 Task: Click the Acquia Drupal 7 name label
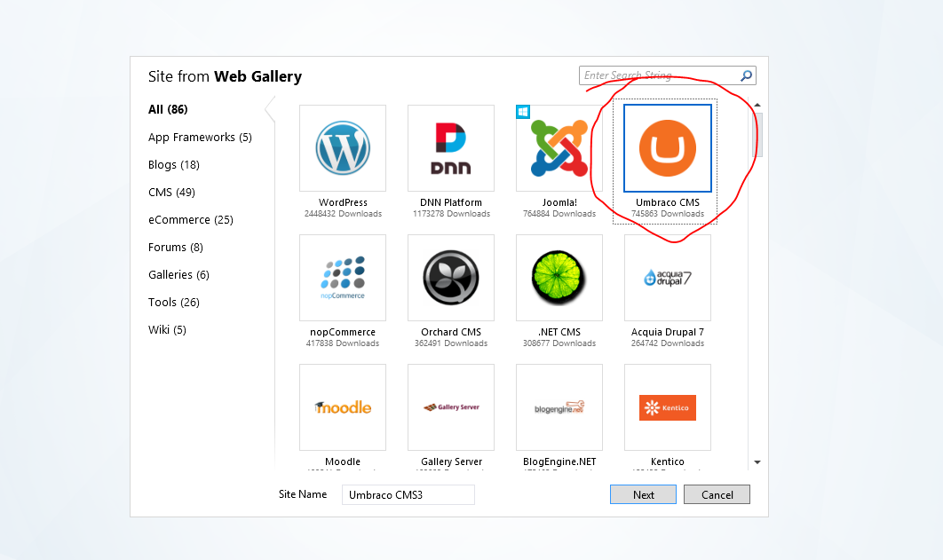[x=668, y=332]
